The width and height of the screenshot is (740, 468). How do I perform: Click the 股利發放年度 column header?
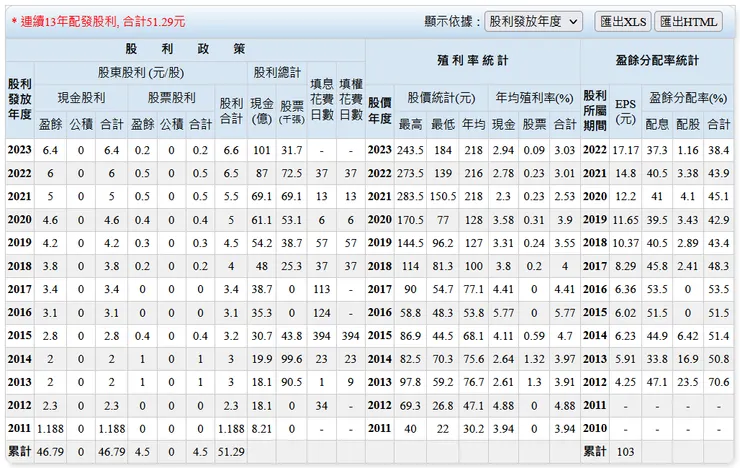coord(19,99)
